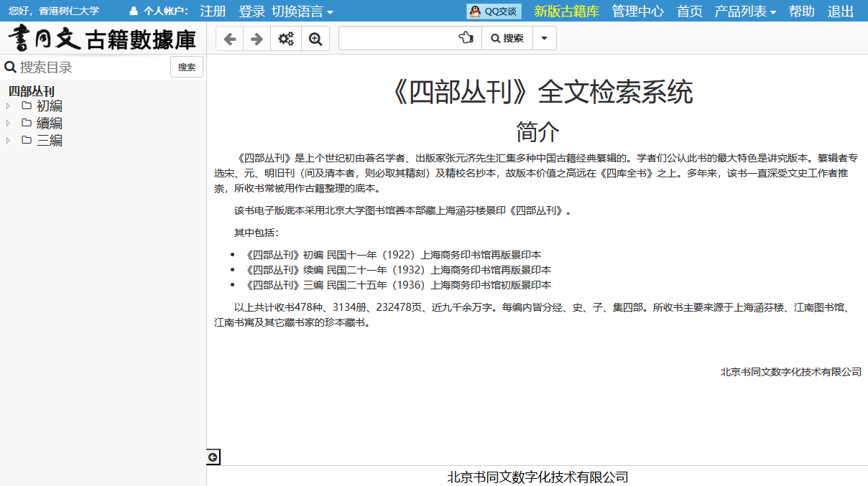Screen dimensions: 868x486
Task: Expand the 續編 tree node arrow
Action: point(9,123)
